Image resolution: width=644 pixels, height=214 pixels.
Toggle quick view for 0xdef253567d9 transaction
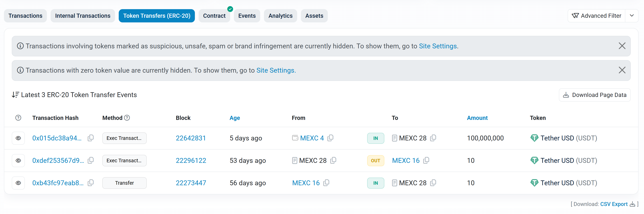[x=18, y=161]
